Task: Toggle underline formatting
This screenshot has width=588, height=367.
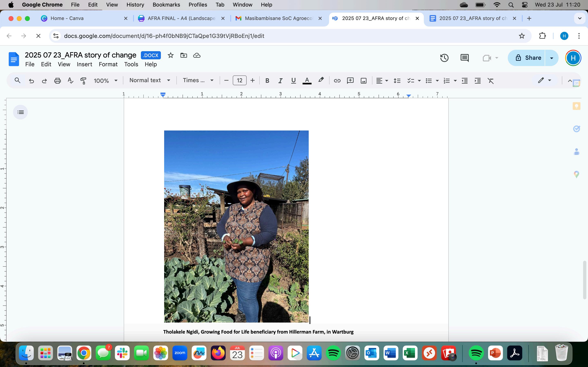Action: click(x=293, y=81)
